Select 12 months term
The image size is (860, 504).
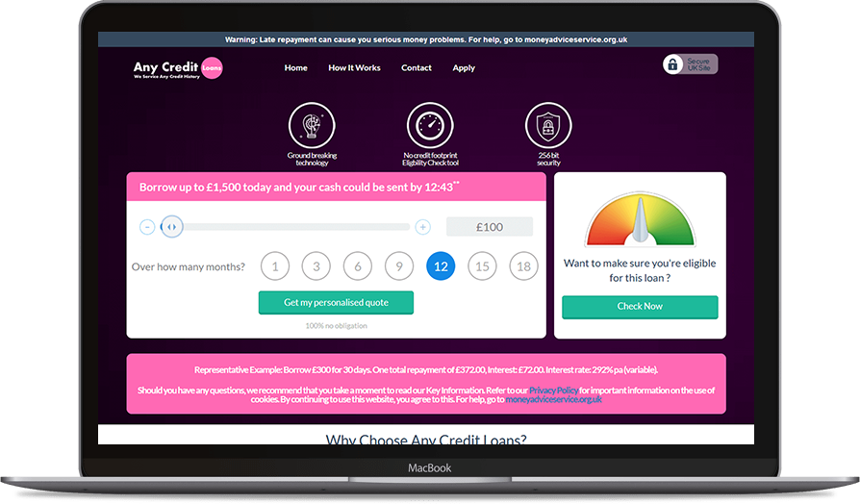(x=441, y=266)
